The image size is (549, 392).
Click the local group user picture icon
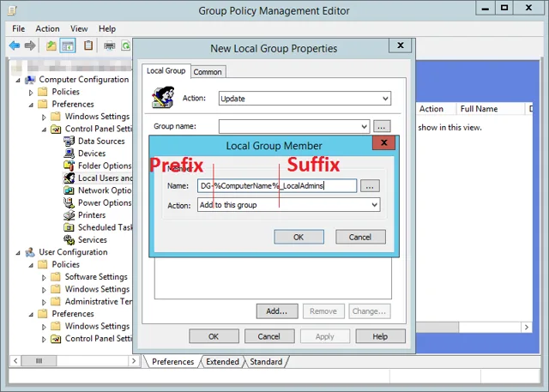tap(162, 97)
